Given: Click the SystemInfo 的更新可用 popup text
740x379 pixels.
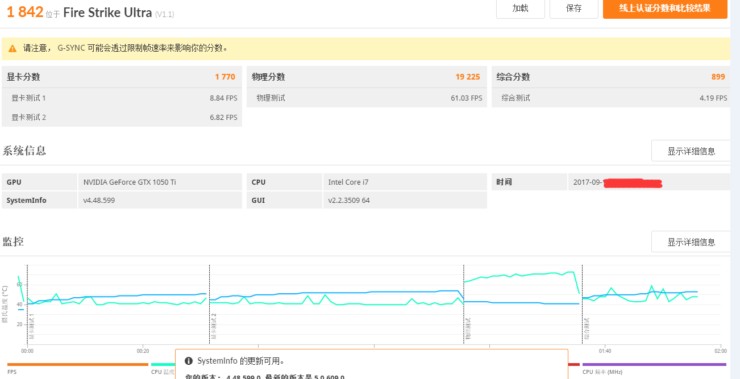Looking at the screenshot, I should (x=241, y=361).
